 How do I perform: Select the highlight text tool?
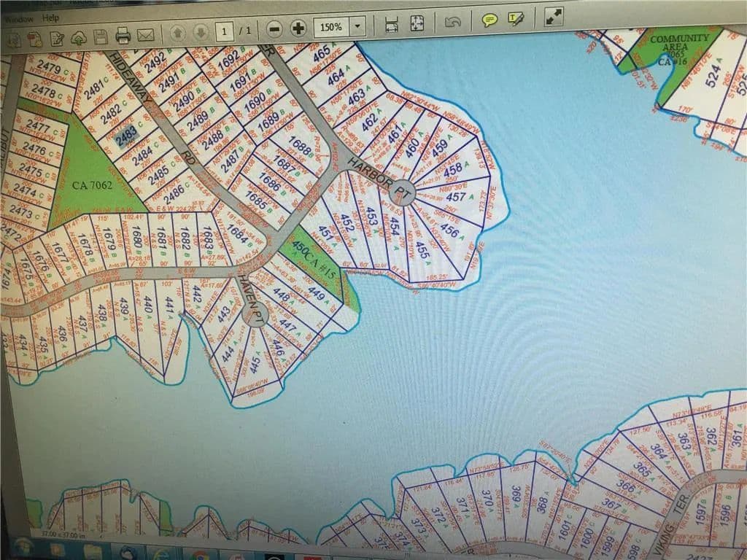pos(516,18)
